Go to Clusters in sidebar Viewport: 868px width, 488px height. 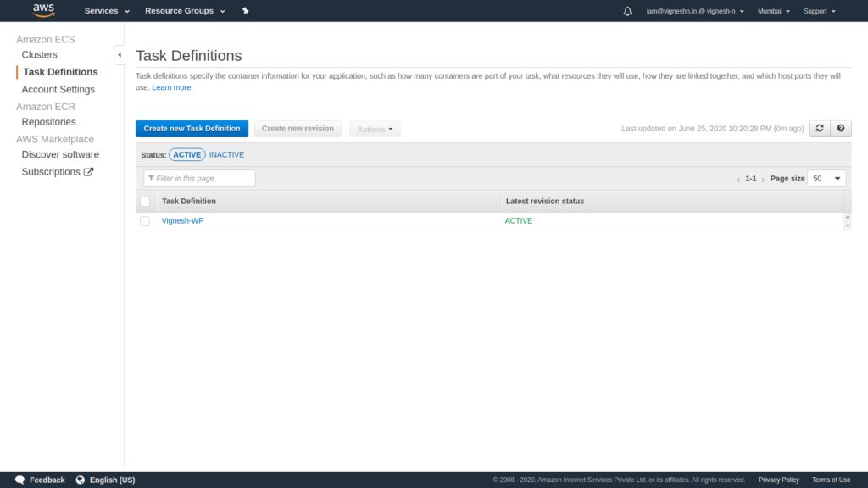click(39, 55)
